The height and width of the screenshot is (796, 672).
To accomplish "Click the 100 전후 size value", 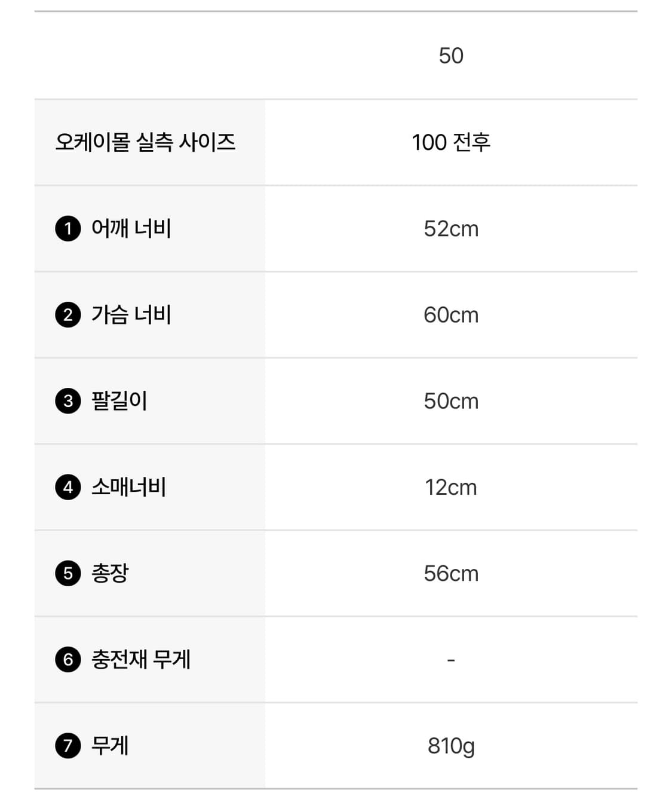I will click(x=451, y=142).
